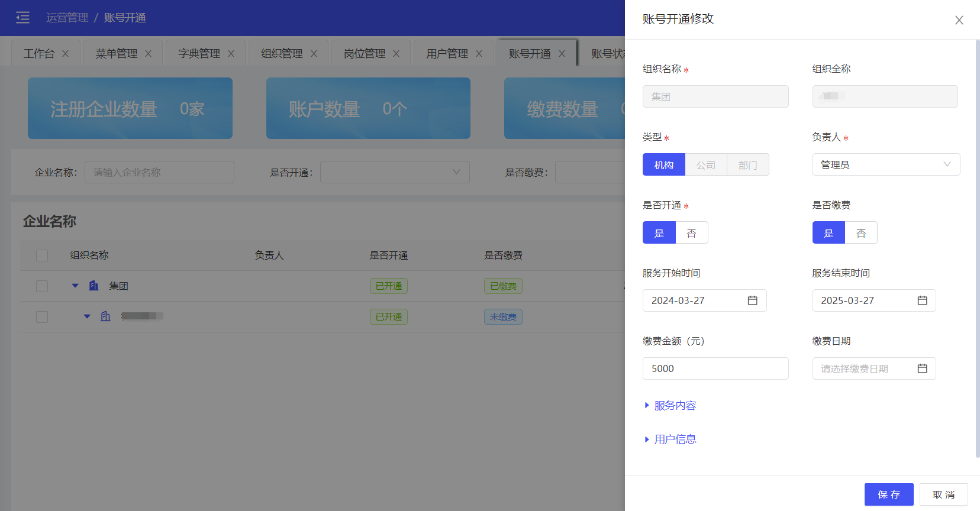Click the 缴费金额 field containing 5000
The width and height of the screenshot is (980, 511).
pos(715,368)
